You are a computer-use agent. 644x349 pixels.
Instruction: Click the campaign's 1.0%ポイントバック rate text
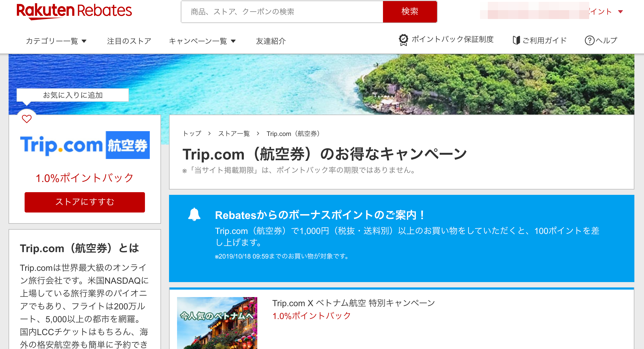pos(312,316)
